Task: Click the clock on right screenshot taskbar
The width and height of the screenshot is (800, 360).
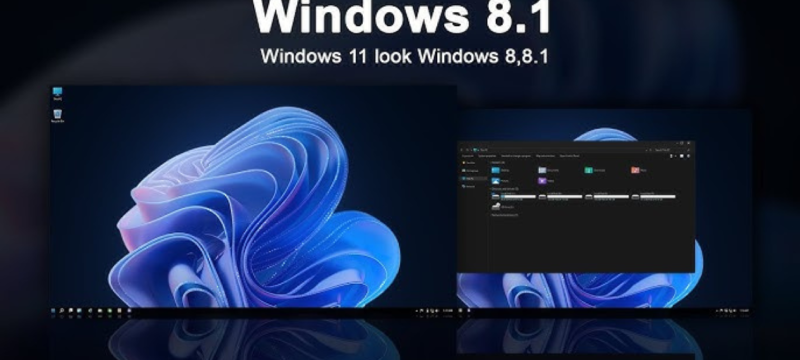Action: (x=743, y=310)
